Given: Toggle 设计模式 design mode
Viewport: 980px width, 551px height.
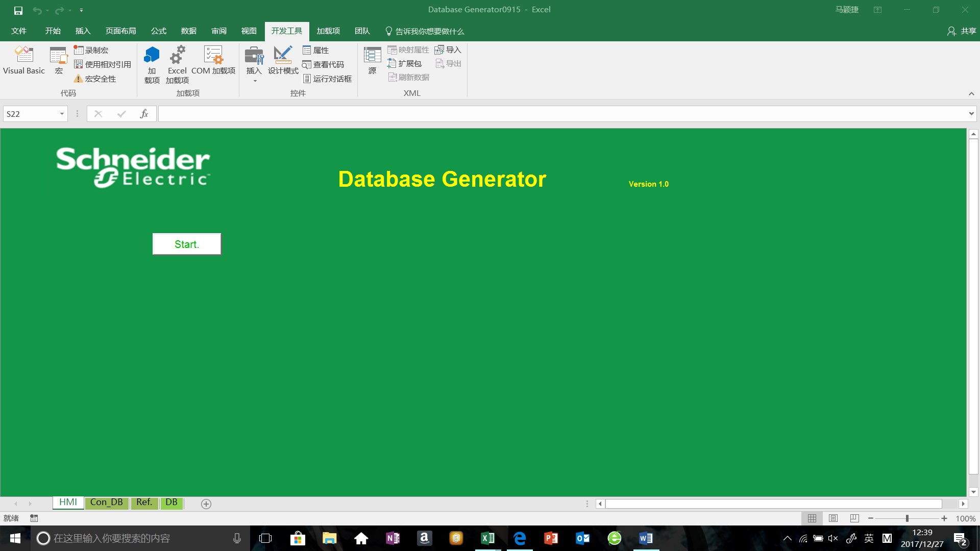Looking at the screenshot, I should pos(283,60).
